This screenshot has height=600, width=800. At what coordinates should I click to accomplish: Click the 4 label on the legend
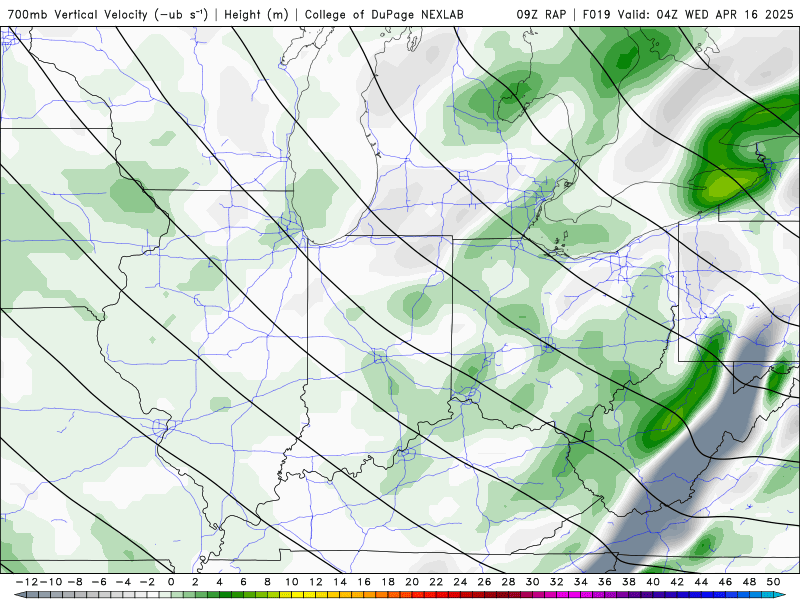[x=219, y=582]
